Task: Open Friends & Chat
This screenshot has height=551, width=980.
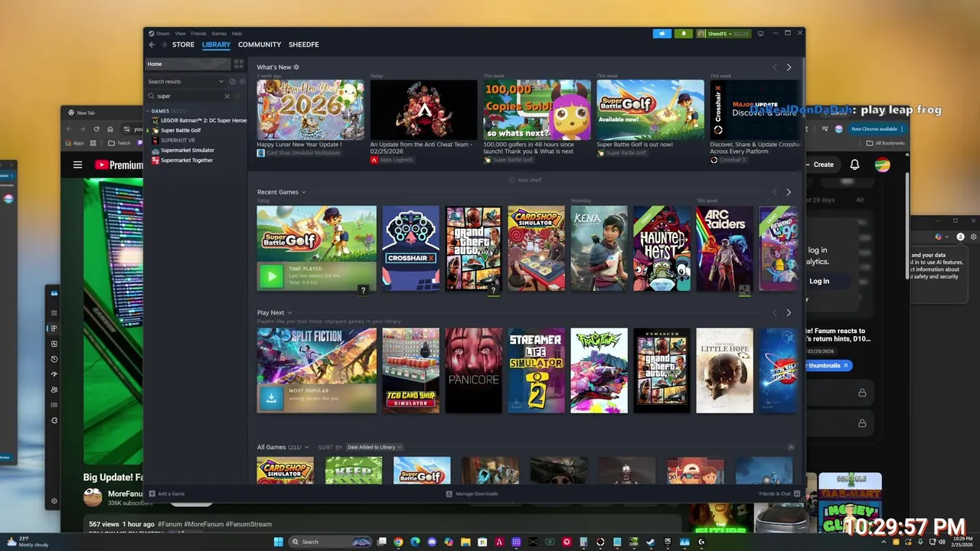Action: pyautogui.click(x=779, y=494)
